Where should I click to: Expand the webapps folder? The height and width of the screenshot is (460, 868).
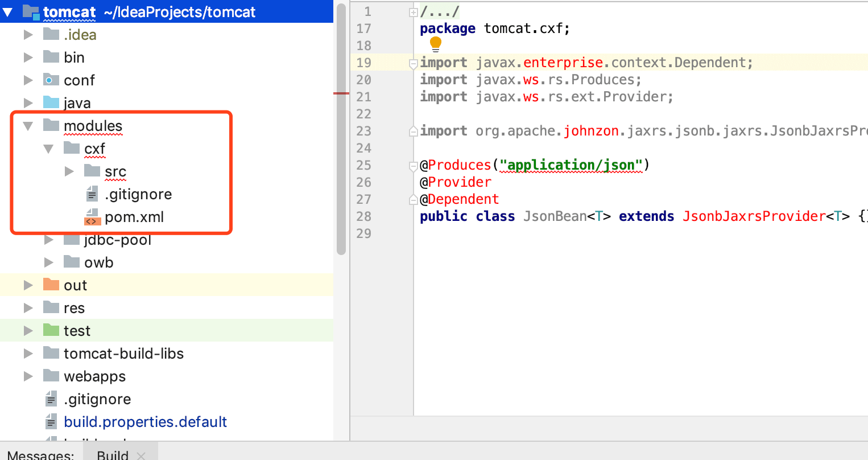(28, 376)
